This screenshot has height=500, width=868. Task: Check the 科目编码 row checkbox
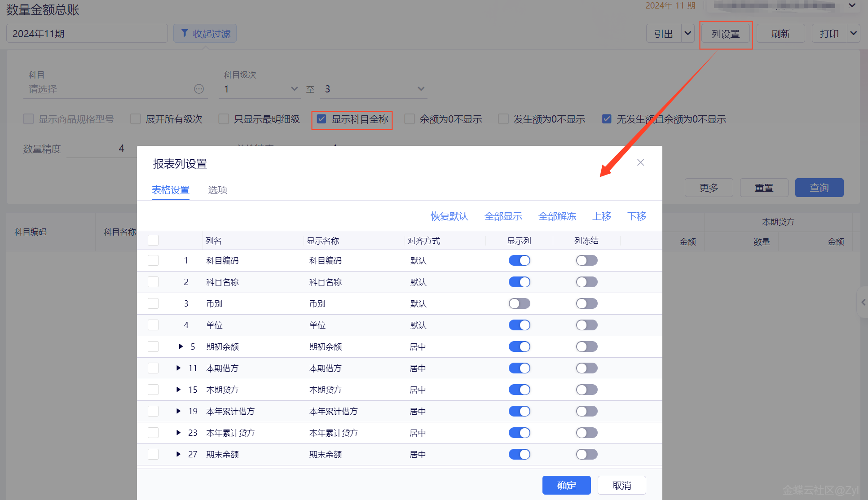[x=153, y=260]
